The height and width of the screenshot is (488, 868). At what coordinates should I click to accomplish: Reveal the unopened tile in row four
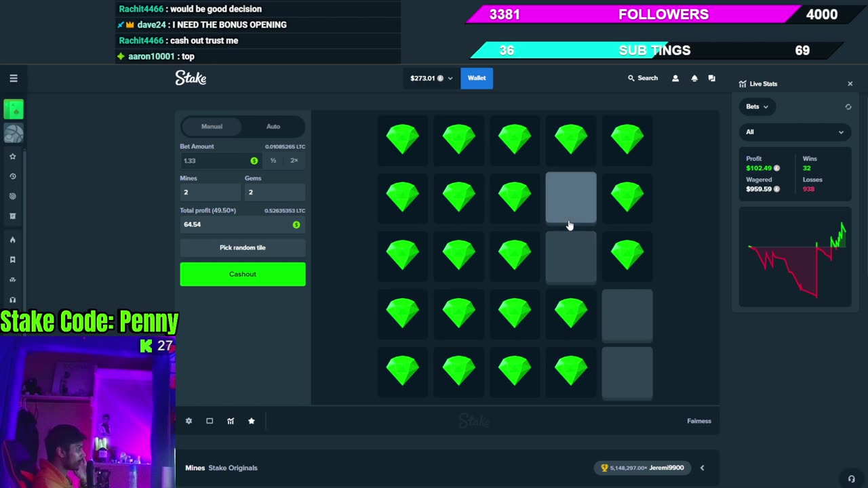tap(627, 315)
